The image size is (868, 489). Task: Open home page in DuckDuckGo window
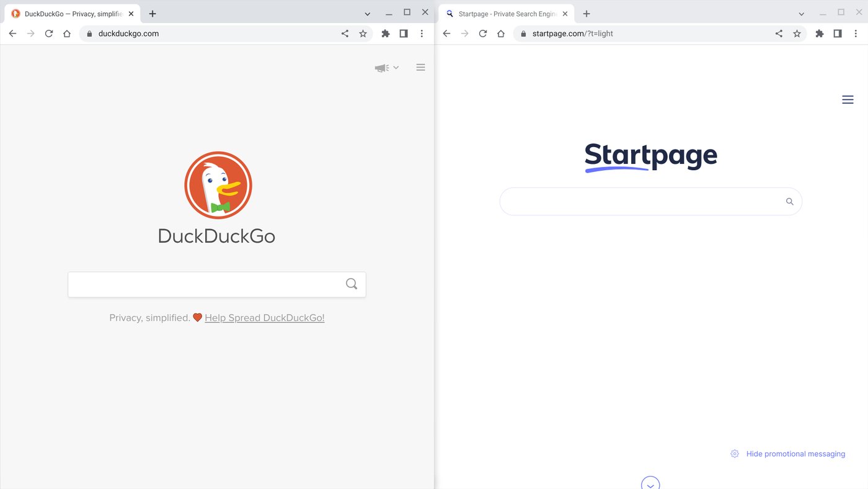click(x=67, y=34)
